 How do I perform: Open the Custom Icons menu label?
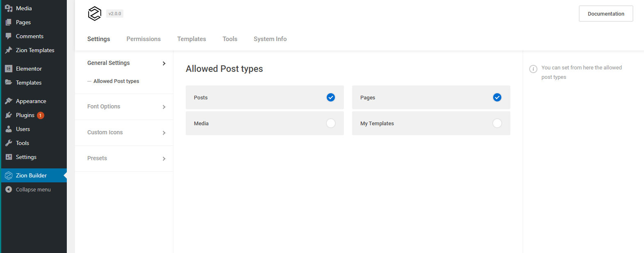coord(105,132)
